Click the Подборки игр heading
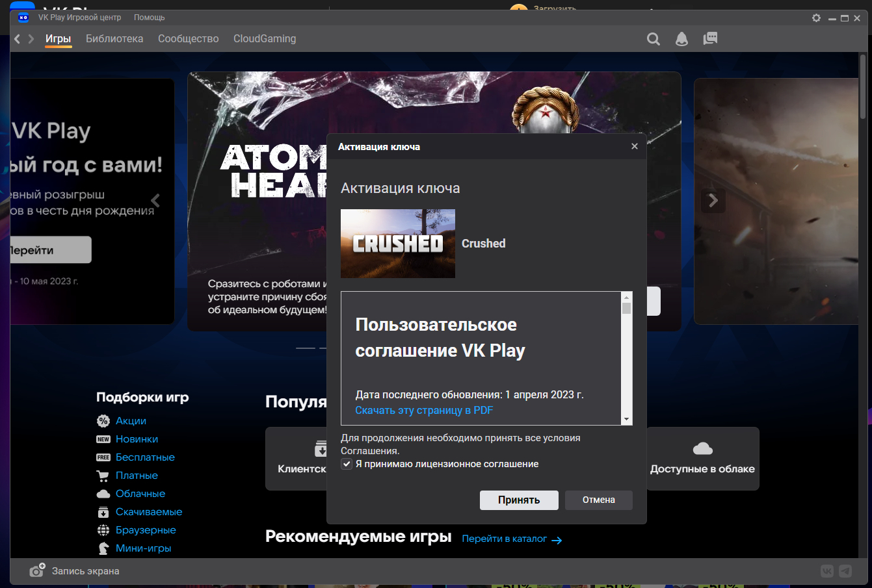Viewport: 872px width, 588px height. click(x=142, y=397)
